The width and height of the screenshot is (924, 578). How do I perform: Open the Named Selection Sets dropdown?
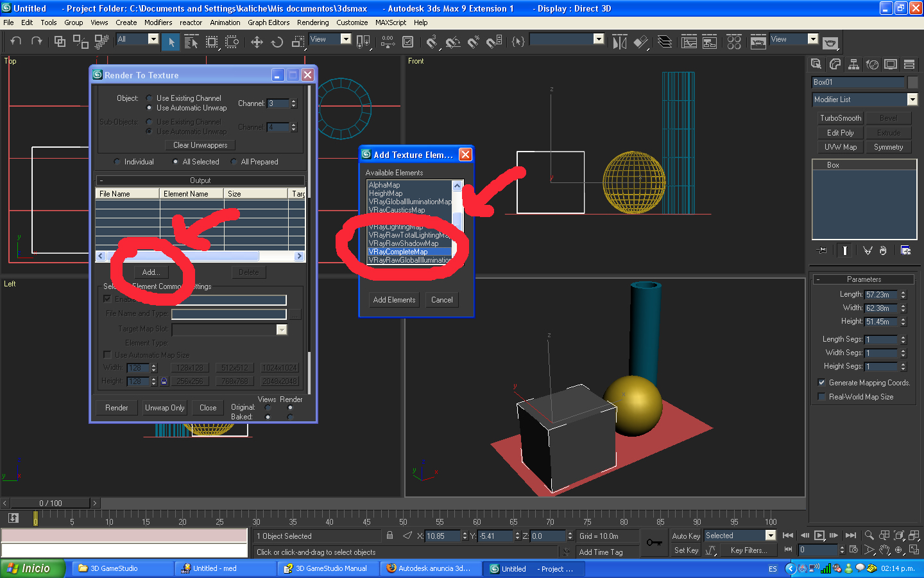pos(599,39)
